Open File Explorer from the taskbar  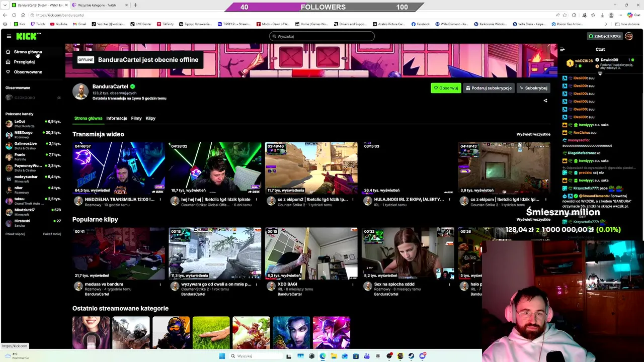(x=334, y=356)
